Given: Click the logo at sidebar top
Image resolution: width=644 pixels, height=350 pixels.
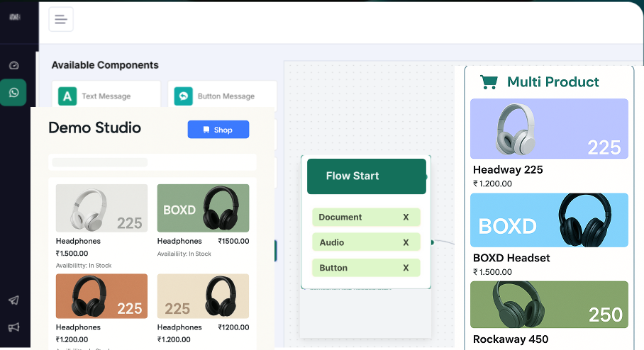Looking at the screenshot, I should click(13, 17).
